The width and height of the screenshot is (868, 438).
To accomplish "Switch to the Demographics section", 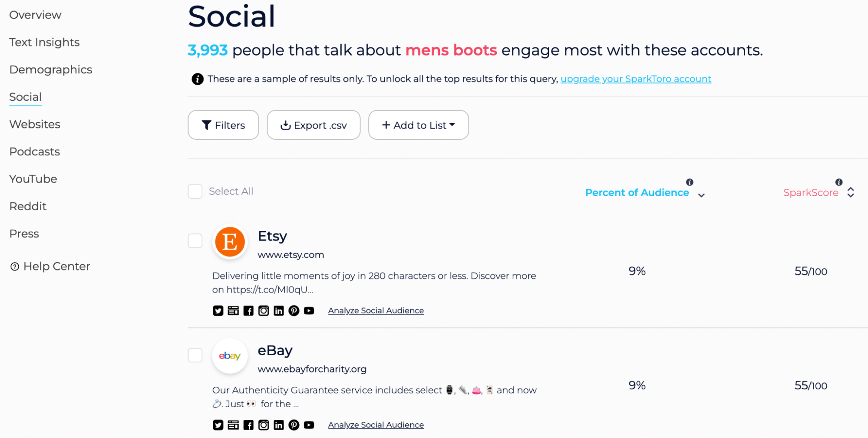I will click(50, 69).
